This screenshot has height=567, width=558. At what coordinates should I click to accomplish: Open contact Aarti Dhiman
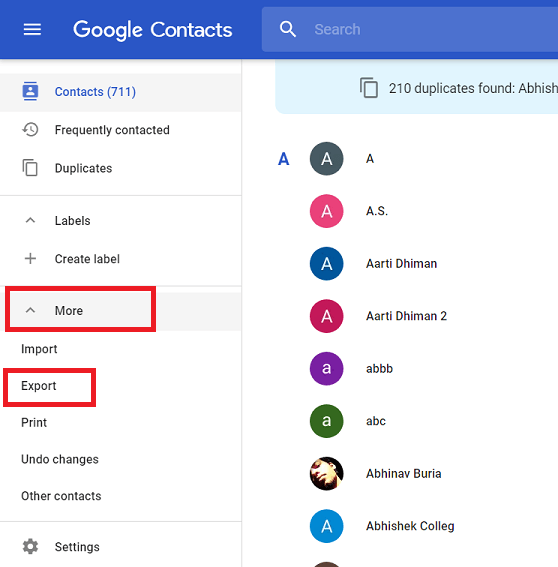401,264
